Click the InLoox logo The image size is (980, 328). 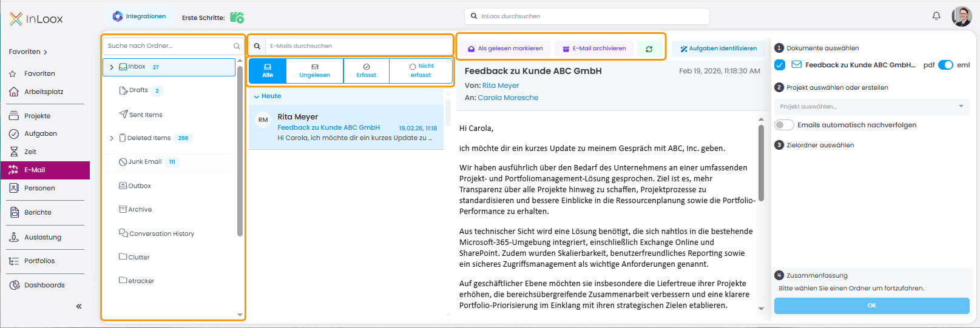36,19
